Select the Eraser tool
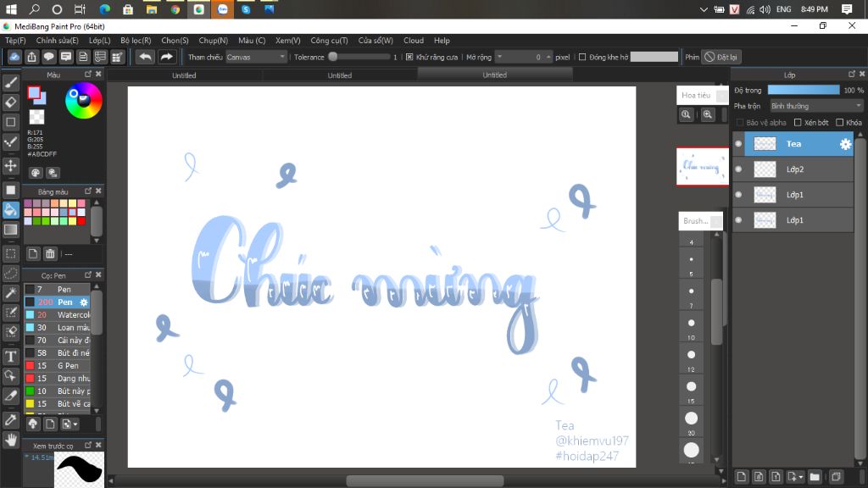The height and width of the screenshot is (488, 868). pyautogui.click(x=10, y=103)
